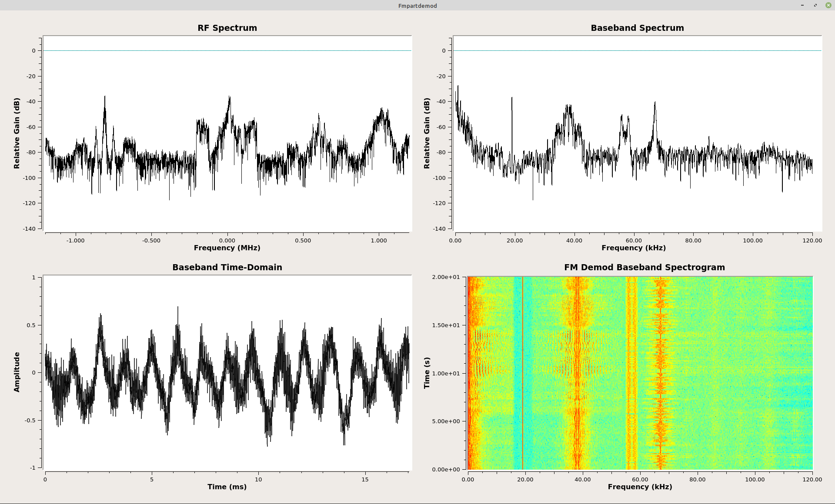Minimize the Fmpartdemod window

point(802,5)
